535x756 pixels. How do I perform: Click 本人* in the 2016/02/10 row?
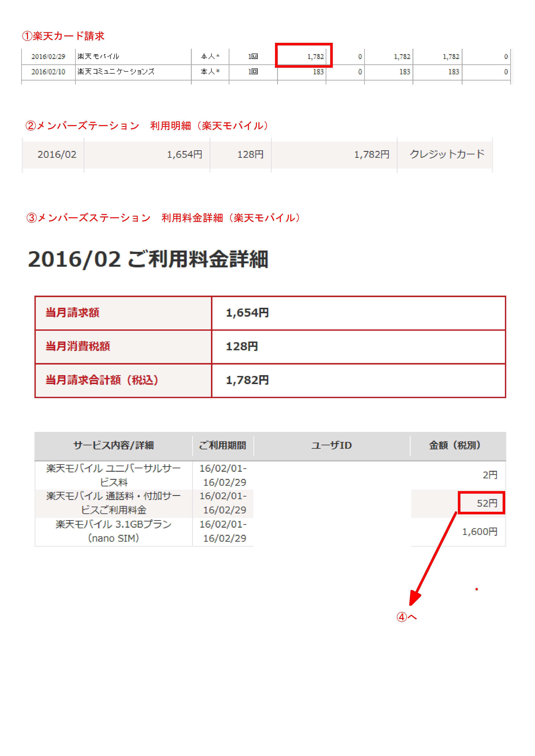[210, 71]
